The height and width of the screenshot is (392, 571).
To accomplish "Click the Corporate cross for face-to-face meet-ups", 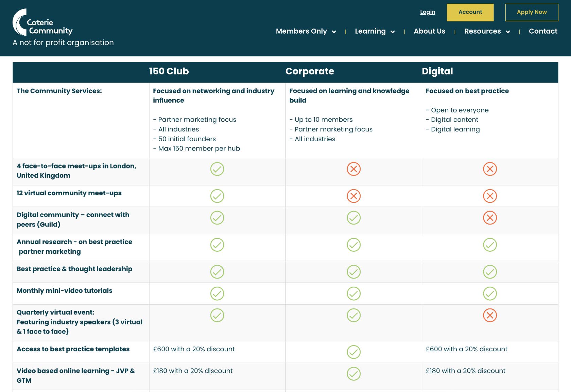I will coord(353,169).
